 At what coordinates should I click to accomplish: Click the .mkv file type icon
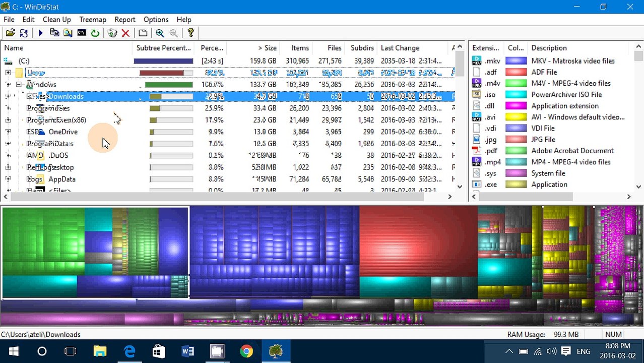coord(476,61)
